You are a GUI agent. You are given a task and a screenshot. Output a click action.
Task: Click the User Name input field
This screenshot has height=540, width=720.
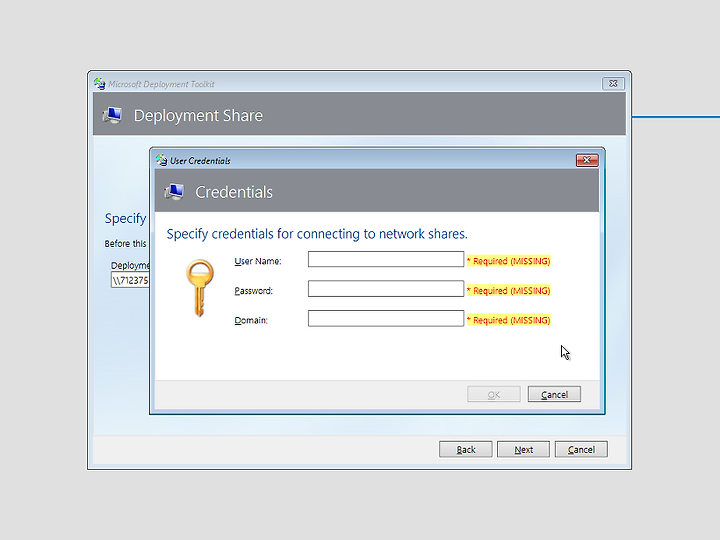(x=386, y=259)
